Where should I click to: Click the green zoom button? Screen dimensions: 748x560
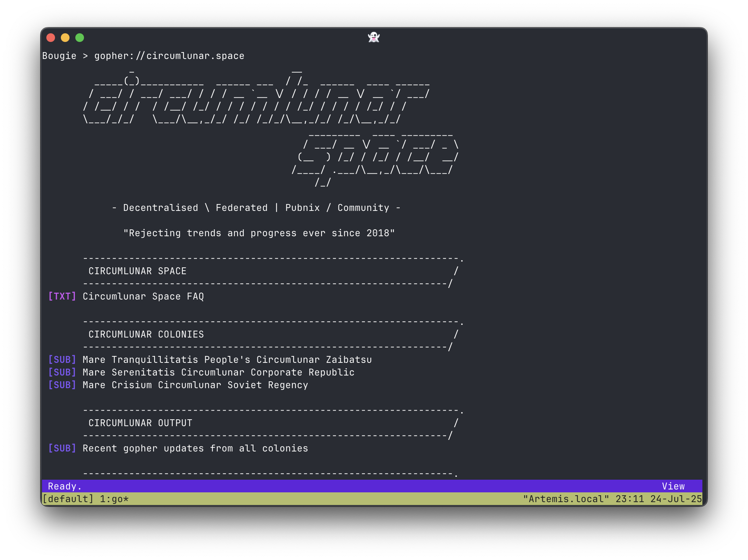80,37
